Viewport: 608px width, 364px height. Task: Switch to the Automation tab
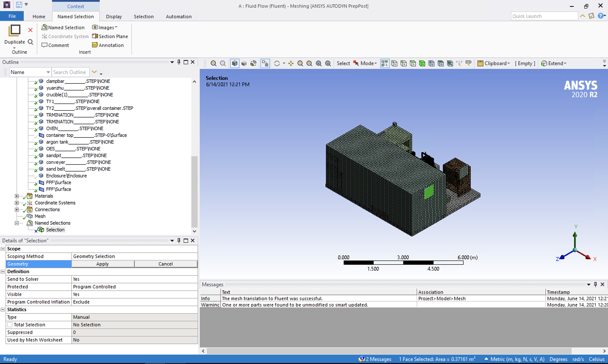[179, 16]
